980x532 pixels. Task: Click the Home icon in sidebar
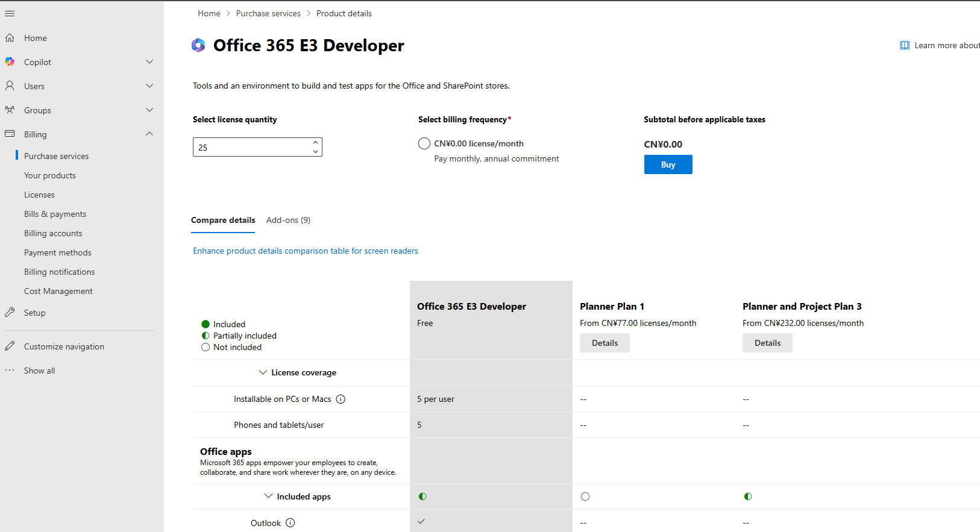pos(10,38)
